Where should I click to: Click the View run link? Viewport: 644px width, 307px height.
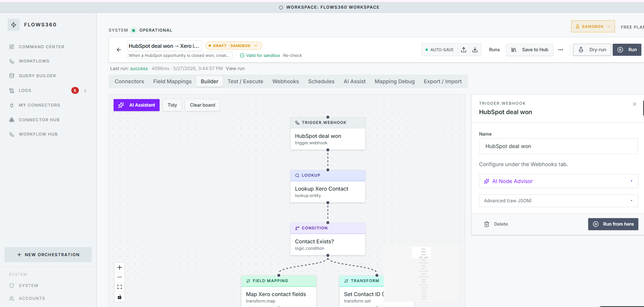click(x=235, y=69)
